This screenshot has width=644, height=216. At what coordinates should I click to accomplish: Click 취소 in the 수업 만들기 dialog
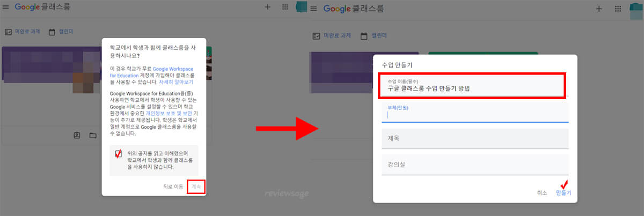point(541,192)
